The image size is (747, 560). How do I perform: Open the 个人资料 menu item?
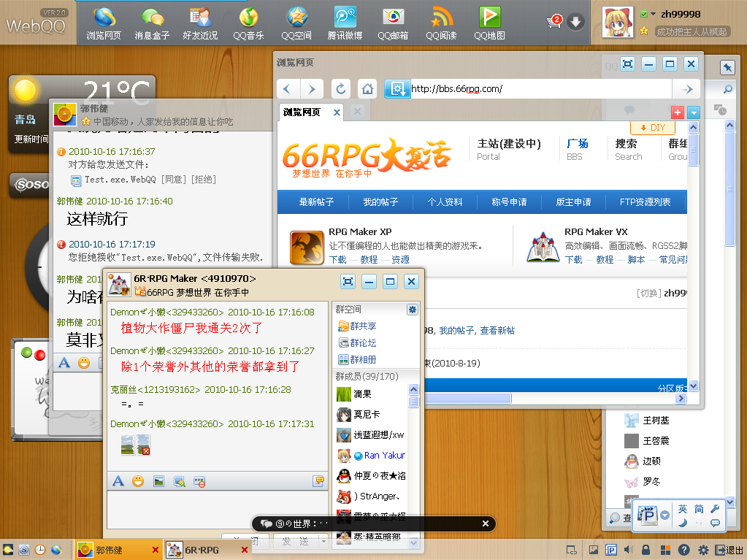[445, 202]
